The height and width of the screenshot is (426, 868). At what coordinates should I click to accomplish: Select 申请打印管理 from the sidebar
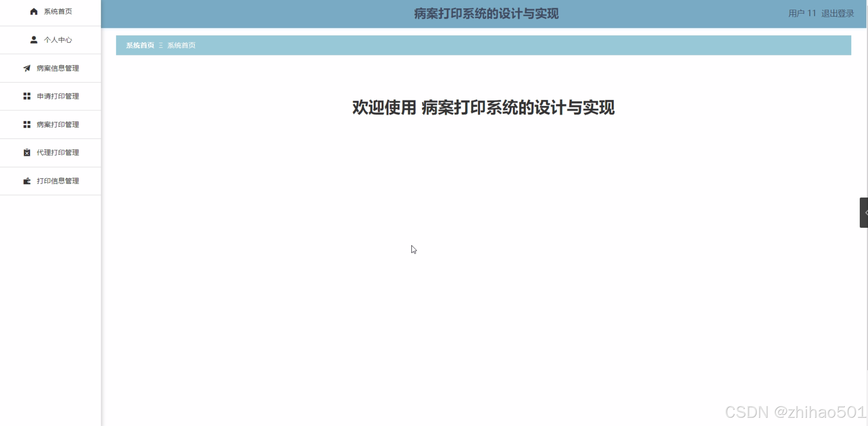click(x=58, y=96)
